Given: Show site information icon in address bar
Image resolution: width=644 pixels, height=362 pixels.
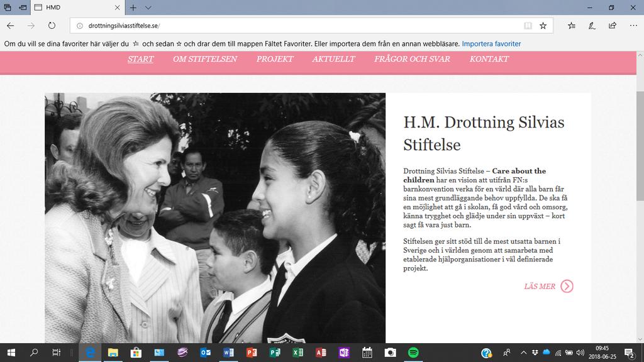Looking at the screenshot, I should pos(80,25).
